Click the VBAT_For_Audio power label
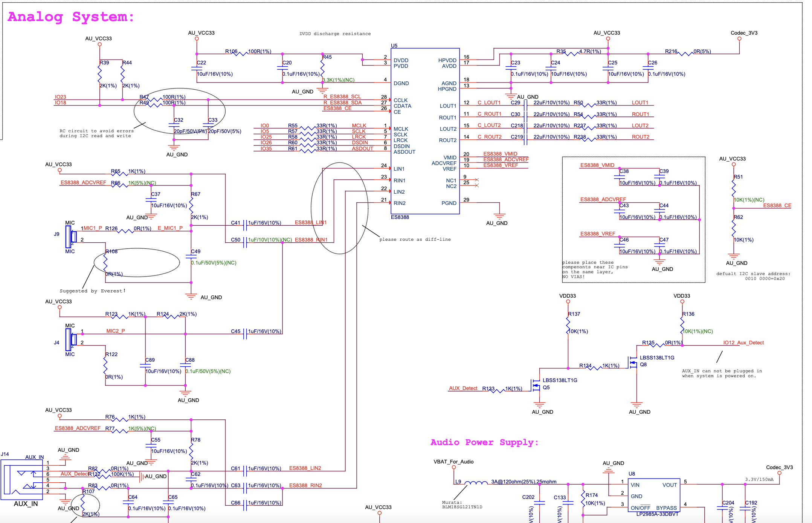This screenshot has width=812, height=523. [453, 462]
